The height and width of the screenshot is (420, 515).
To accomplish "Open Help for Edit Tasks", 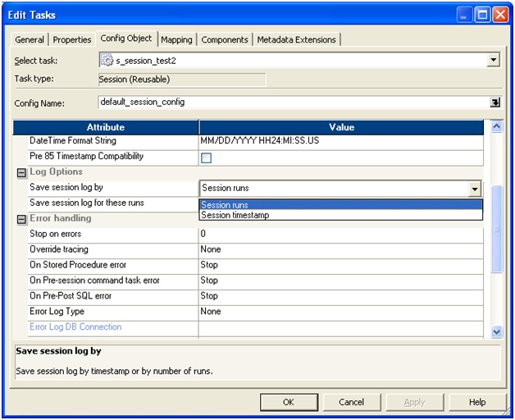I will (x=477, y=402).
